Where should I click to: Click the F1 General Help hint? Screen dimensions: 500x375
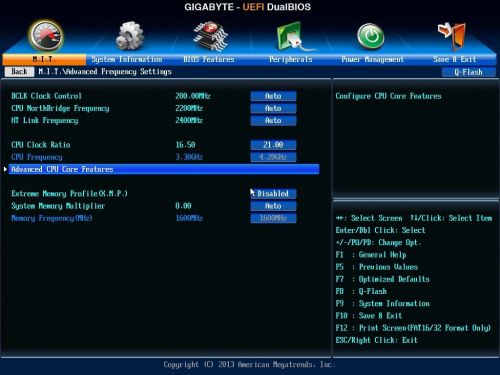pos(371,255)
